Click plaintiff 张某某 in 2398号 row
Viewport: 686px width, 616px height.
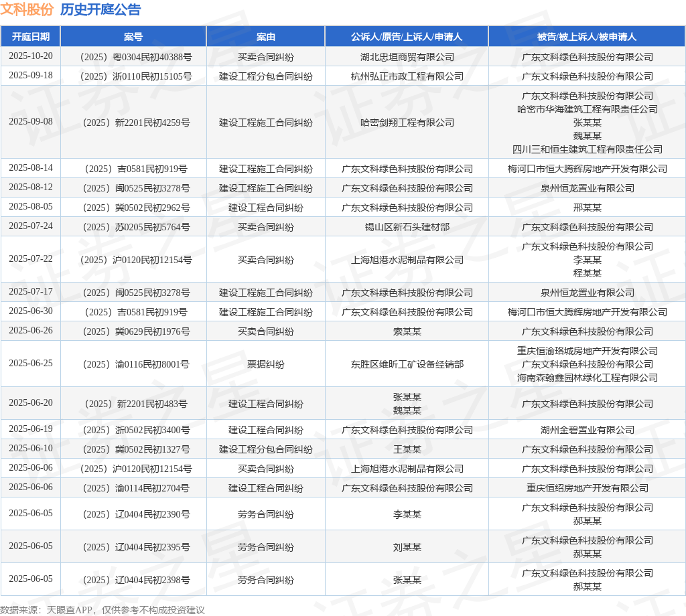click(x=407, y=580)
